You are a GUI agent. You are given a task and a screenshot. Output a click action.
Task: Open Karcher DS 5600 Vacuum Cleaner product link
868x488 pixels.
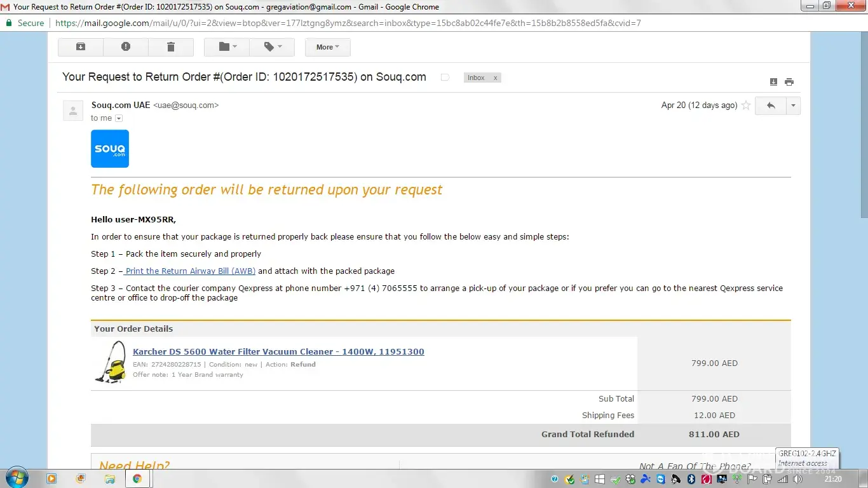[x=278, y=351]
